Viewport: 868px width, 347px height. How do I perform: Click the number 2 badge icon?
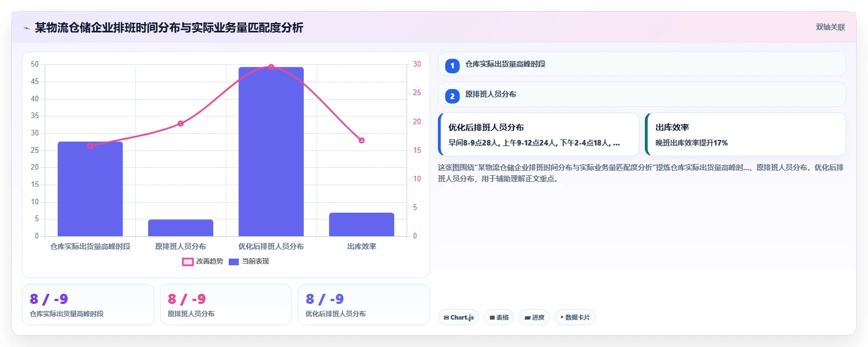(x=452, y=96)
